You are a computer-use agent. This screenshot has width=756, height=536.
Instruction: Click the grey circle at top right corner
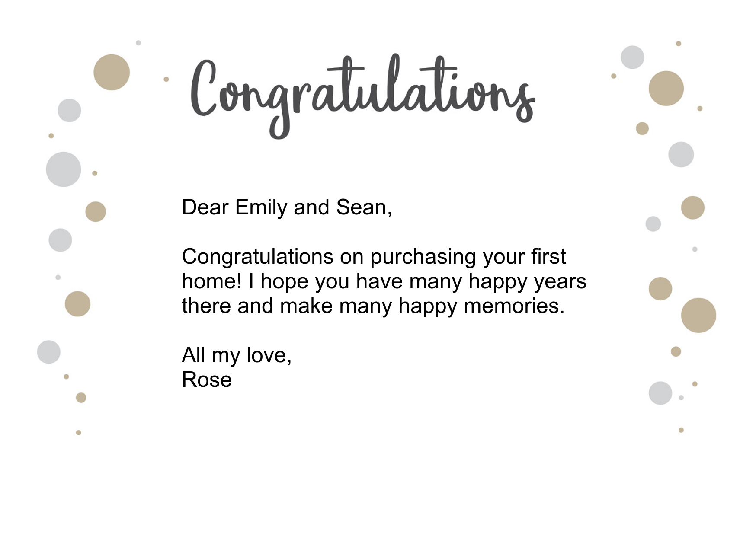pyautogui.click(x=632, y=57)
